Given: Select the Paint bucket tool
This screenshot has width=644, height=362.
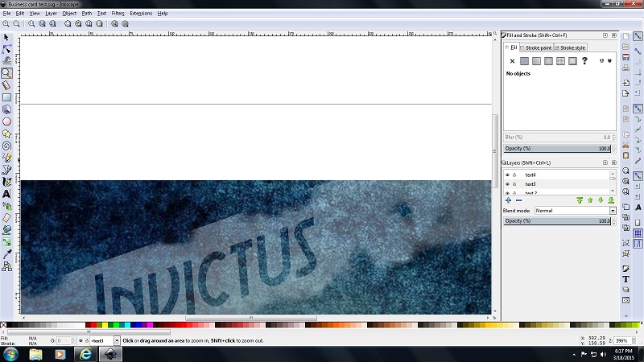Looking at the screenshot, I should click(6, 230).
